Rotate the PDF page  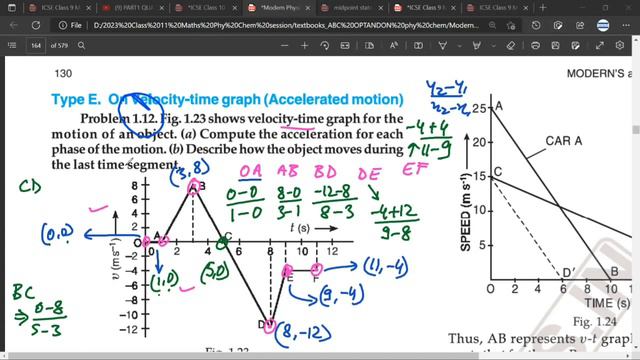[325, 45]
